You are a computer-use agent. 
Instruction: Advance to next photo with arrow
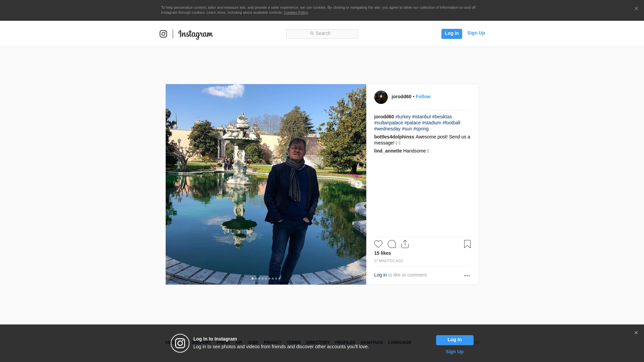(358, 184)
